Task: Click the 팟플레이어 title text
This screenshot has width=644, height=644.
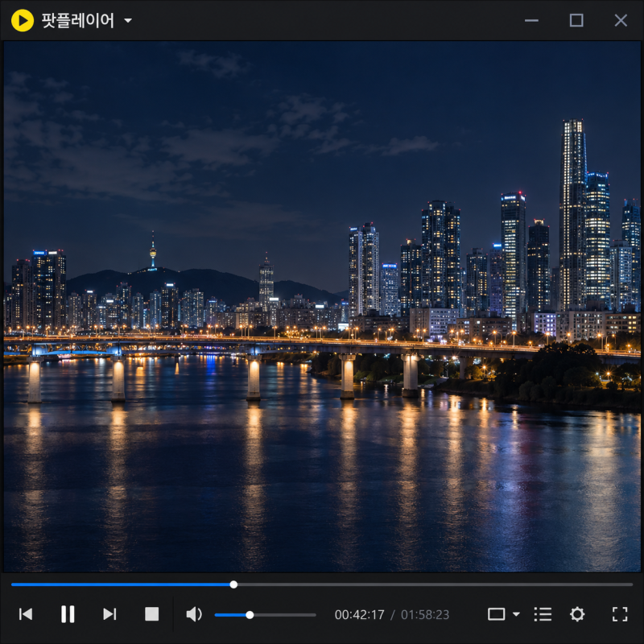Action: pyautogui.click(x=77, y=20)
